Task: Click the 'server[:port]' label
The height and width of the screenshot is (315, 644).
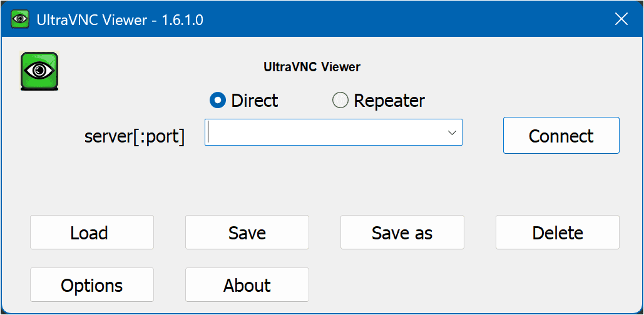Action: pyautogui.click(x=135, y=137)
